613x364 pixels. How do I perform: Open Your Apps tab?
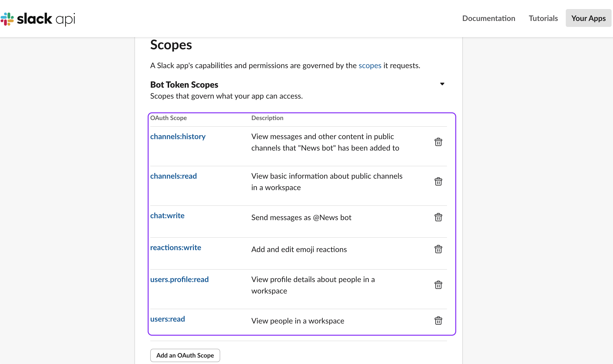coord(588,18)
